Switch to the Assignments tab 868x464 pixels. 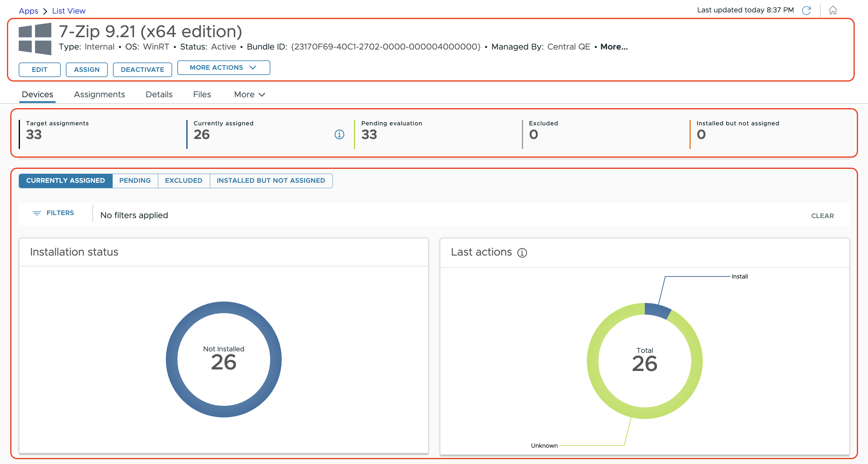pyautogui.click(x=99, y=95)
